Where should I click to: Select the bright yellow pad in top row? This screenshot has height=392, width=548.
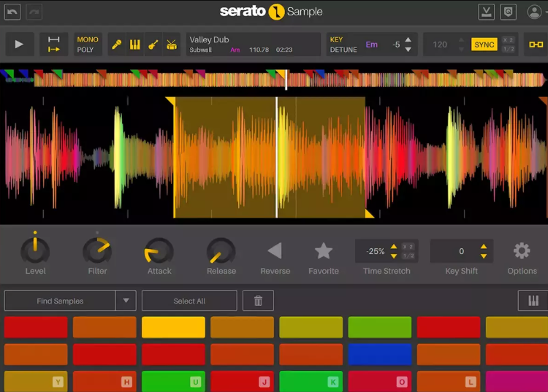[173, 327]
